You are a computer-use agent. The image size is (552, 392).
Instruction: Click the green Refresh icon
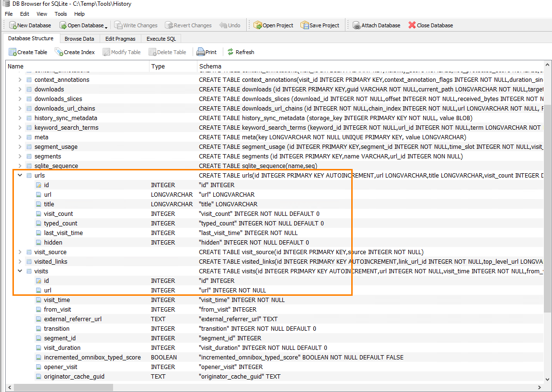(x=230, y=52)
